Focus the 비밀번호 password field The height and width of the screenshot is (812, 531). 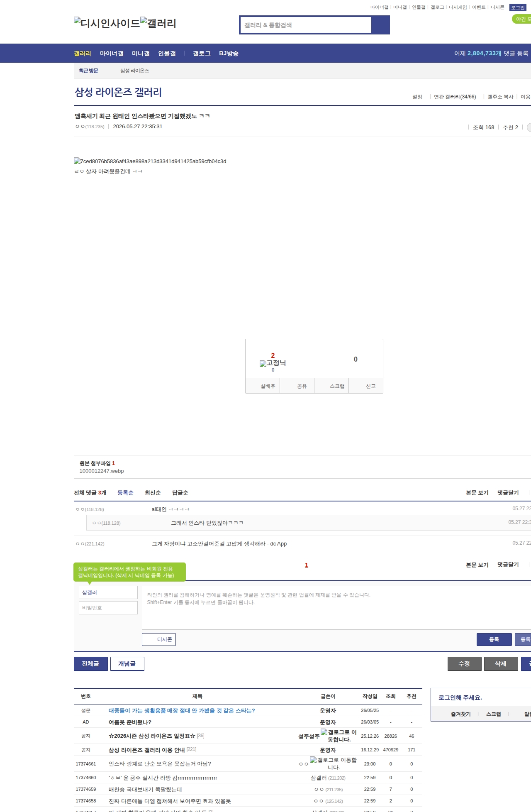pyautogui.click(x=108, y=608)
